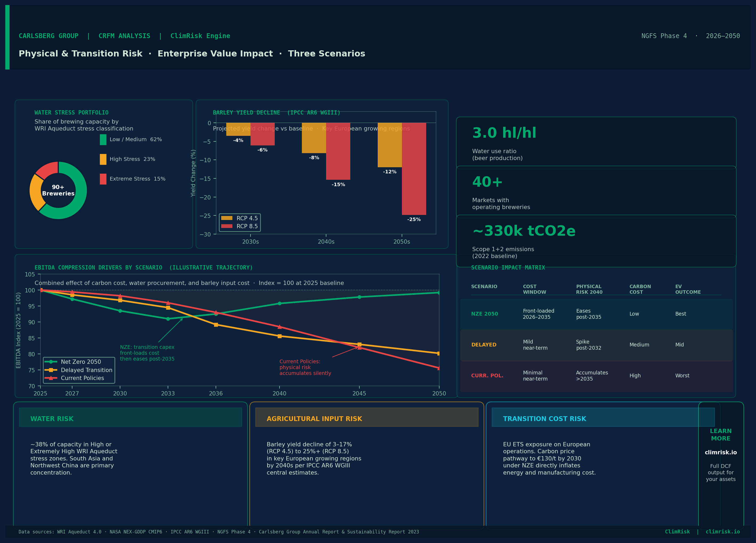Click the 2040s axis label
Image resolution: width=756 pixels, height=543 pixels.
pyautogui.click(x=326, y=242)
